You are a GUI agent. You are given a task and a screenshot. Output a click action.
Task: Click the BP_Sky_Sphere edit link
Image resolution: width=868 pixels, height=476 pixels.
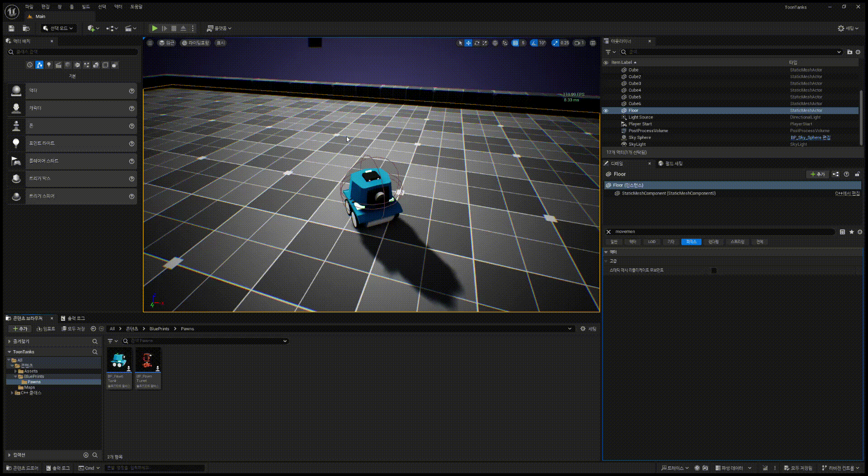tap(810, 138)
